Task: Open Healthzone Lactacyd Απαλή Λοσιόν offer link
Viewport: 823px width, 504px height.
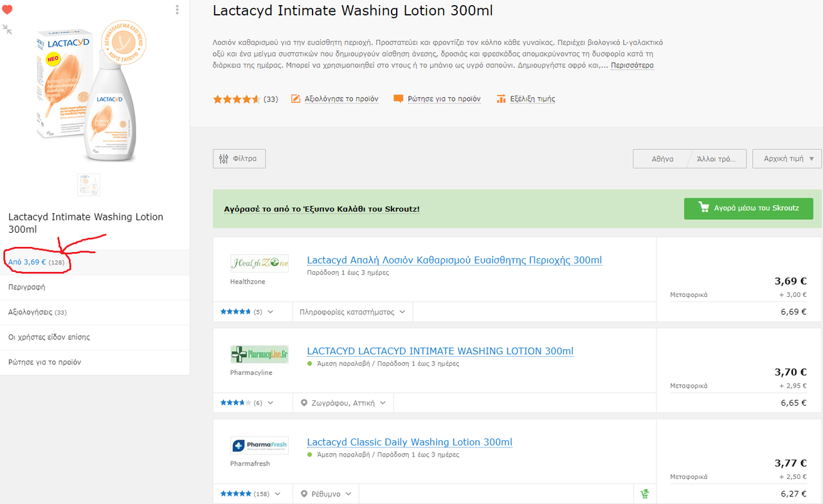Action: [x=455, y=260]
